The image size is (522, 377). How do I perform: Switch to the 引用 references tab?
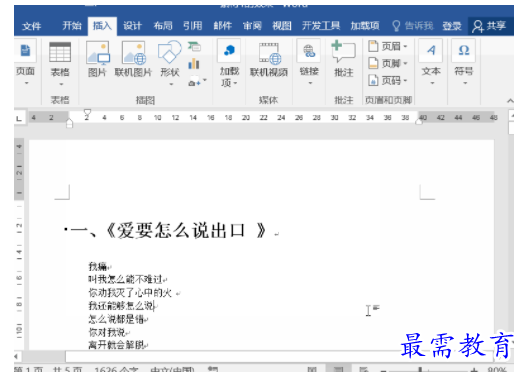coord(193,26)
